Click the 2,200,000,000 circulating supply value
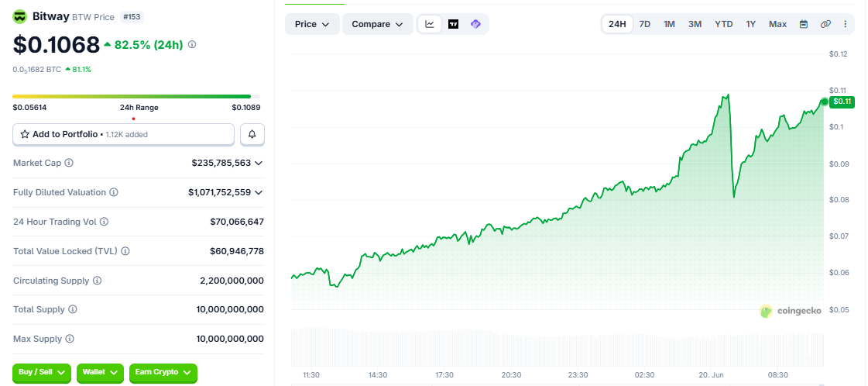This screenshot has height=386, width=868. click(232, 281)
